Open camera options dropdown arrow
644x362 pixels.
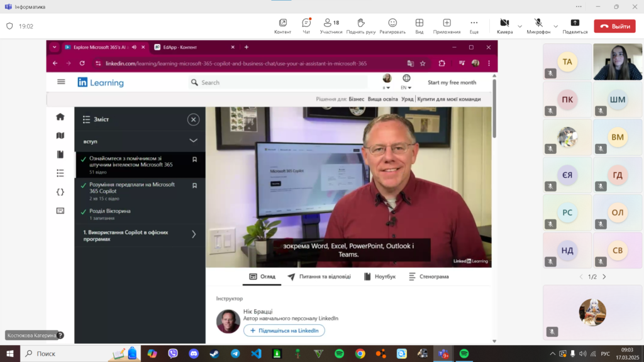click(x=519, y=26)
